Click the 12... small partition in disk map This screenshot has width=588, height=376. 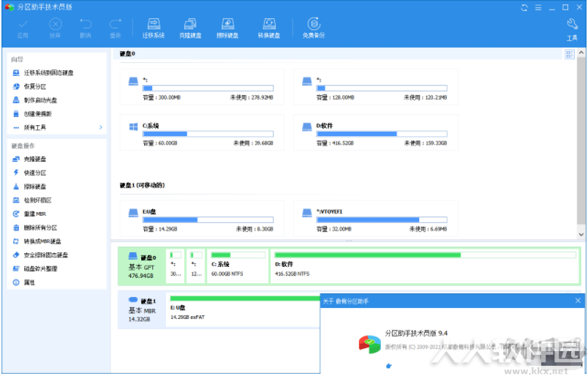196,266
